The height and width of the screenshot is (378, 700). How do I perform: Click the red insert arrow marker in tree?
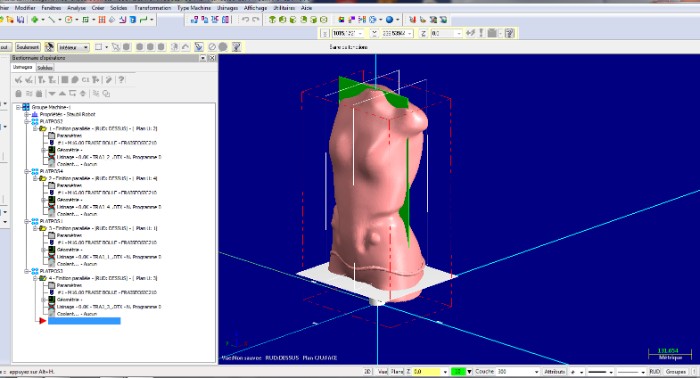42,321
